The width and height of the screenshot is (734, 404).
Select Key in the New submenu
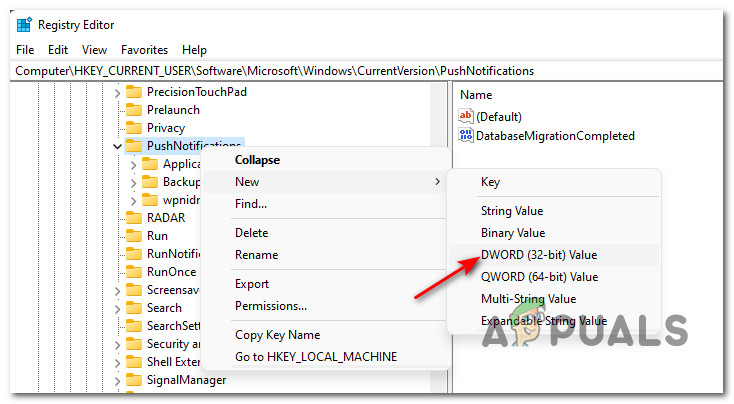554,182
